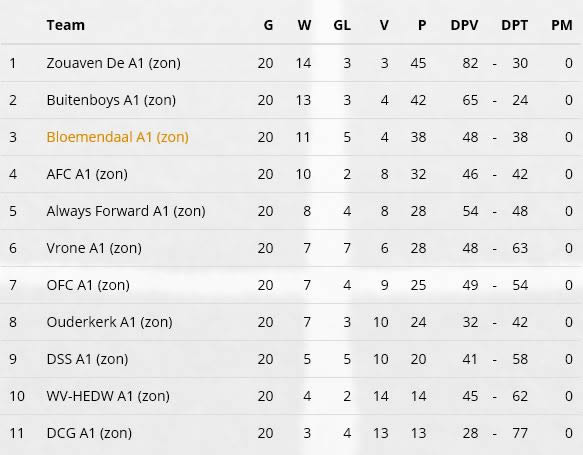Click the DPT column header

coord(515,25)
